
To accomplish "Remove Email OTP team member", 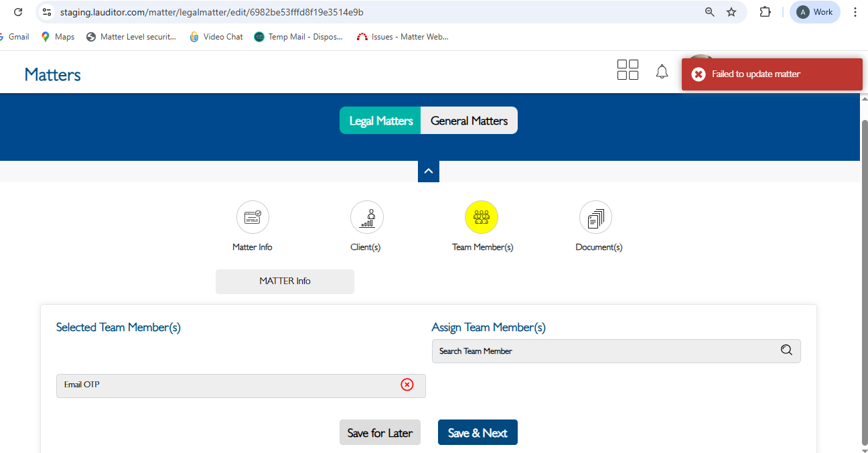I will pos(407,385).
